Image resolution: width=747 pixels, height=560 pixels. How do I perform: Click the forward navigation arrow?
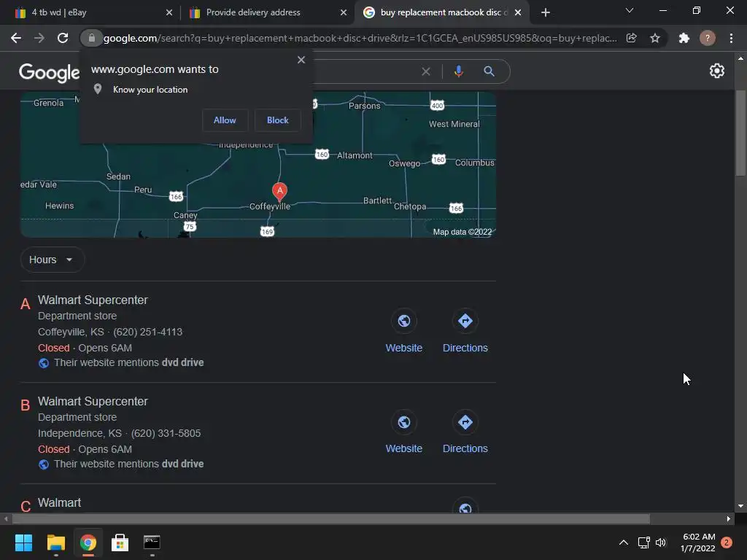pos(39,38)
